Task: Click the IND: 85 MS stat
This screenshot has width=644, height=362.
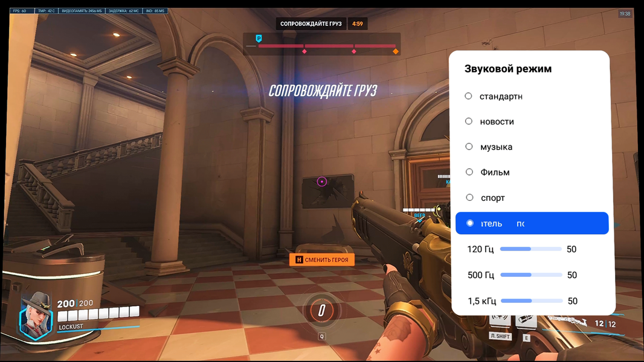Action: [x=155, y=11]
